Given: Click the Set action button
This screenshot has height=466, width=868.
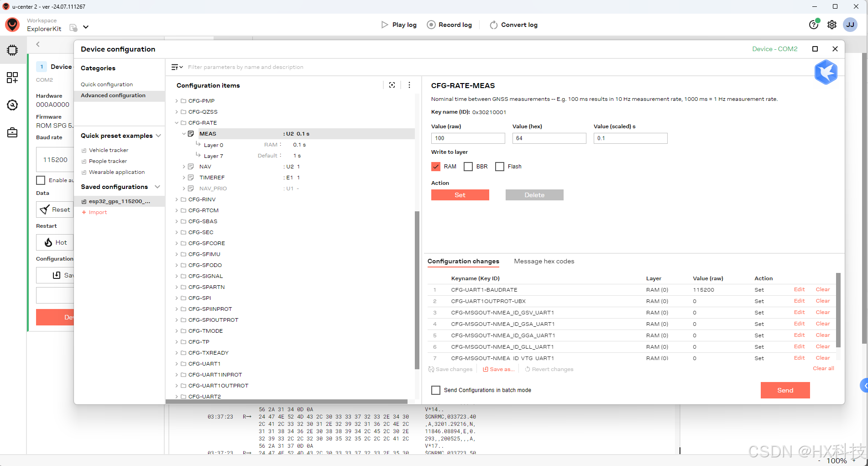Looking at the screenshot, I should 460,195.
